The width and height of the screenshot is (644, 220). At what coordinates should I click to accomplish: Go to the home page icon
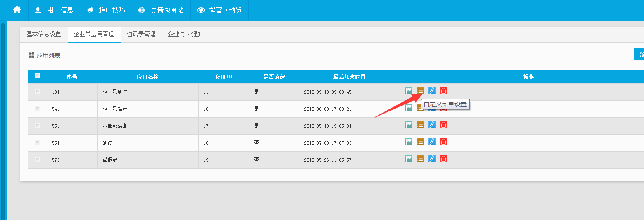point(17,10)
